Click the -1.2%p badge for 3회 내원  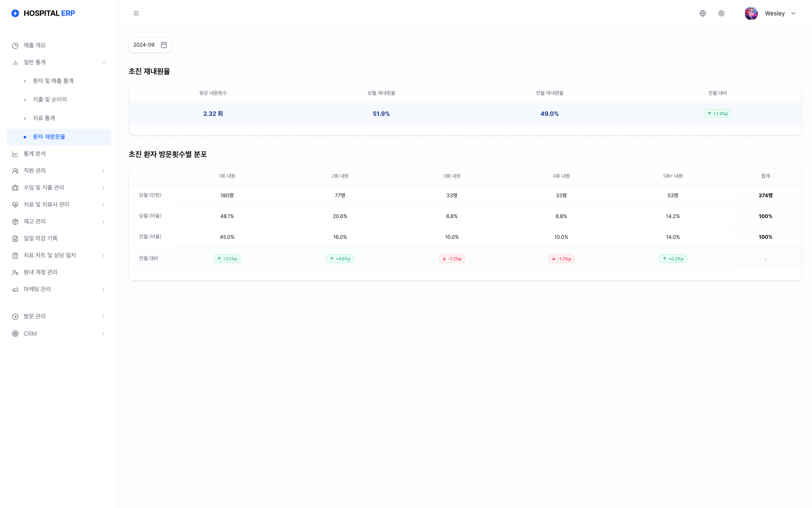tap(452, 259)
